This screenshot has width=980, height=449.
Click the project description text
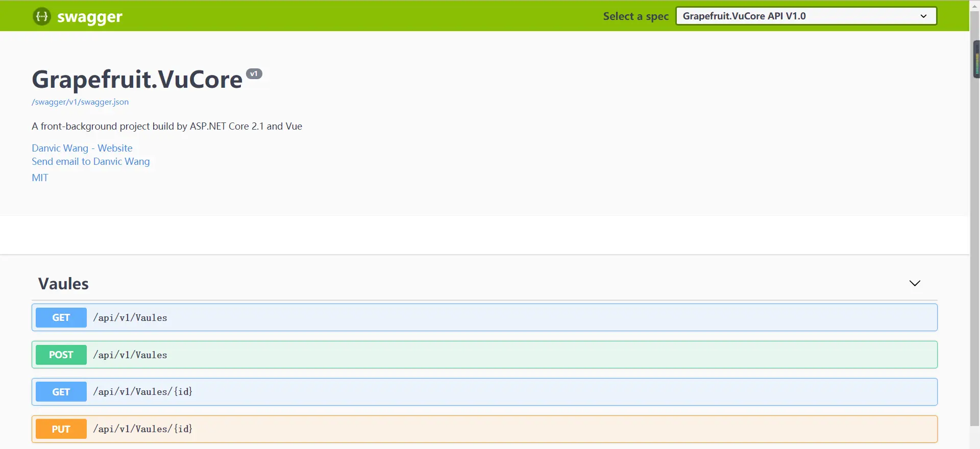[167, 126]
